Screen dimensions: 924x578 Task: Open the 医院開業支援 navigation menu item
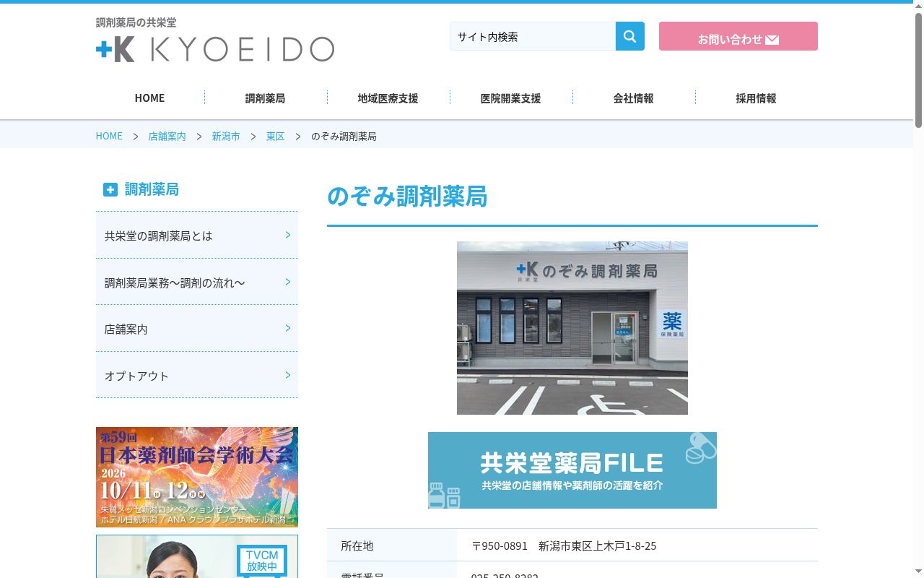pyautogui.click(x=510, y=98)
